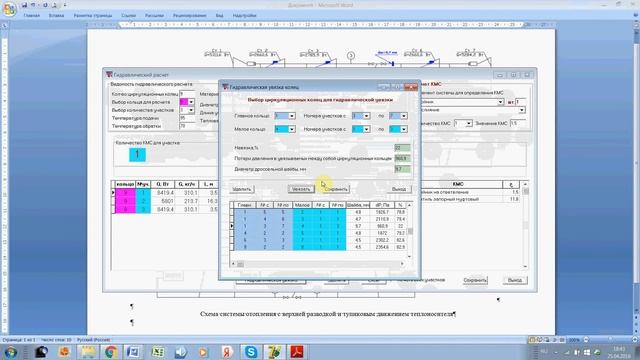Open Google Chrome from the taskbar
This screenshot has height=360, width=640.
click(x=110, y=351)
